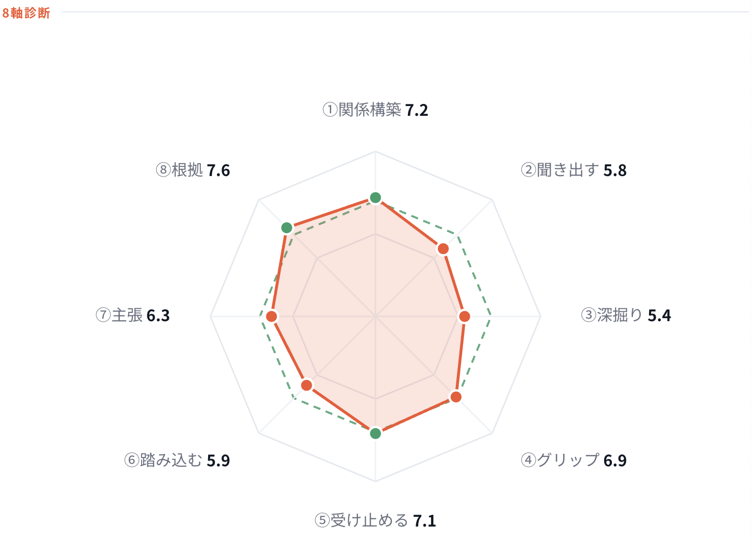Screen dimensions: 752x560
Task: Click the orange data point on 主張 axis
Action: 272,317
